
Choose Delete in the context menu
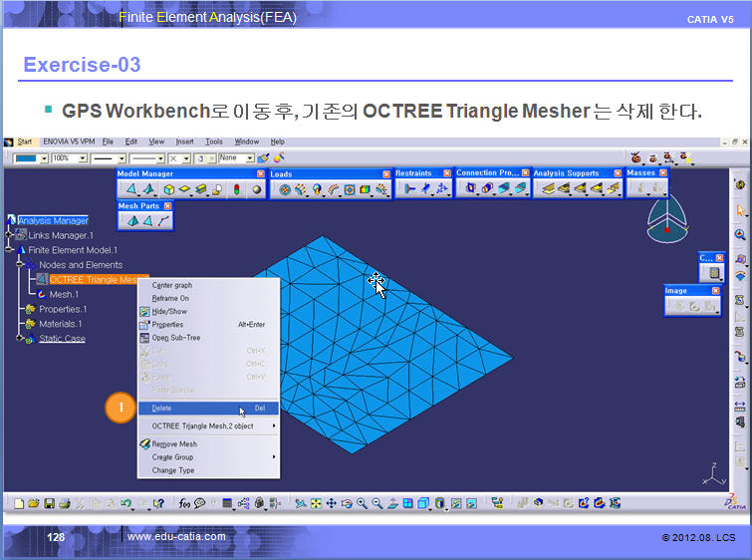point(208,409)
